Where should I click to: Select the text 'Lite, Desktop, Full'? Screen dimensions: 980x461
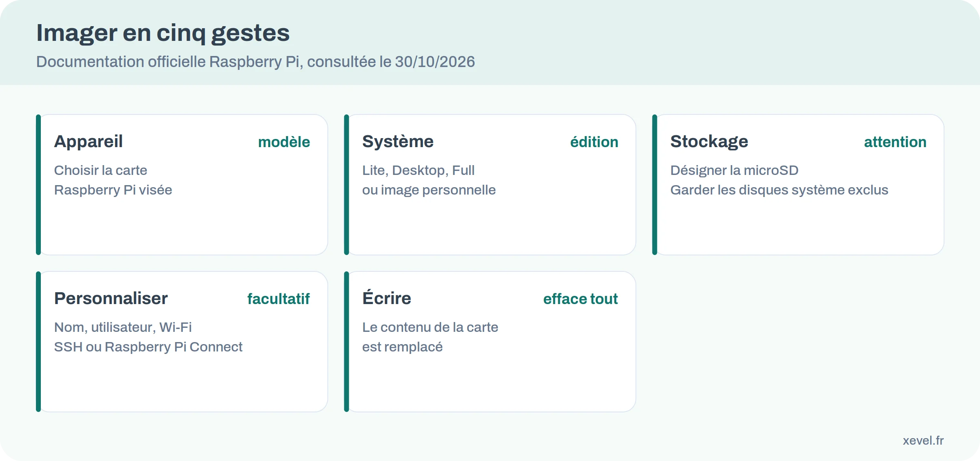418,170
